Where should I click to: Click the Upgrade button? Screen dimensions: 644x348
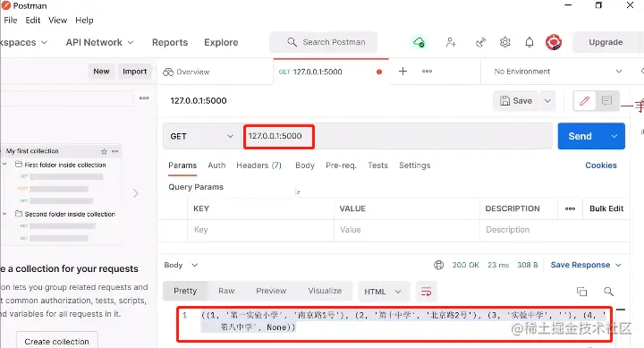pyautogui.click(x=606, y=42)
